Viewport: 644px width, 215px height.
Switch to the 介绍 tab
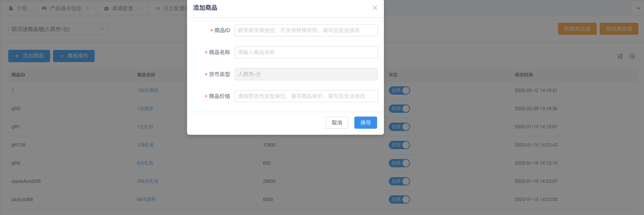coord(22,9)
